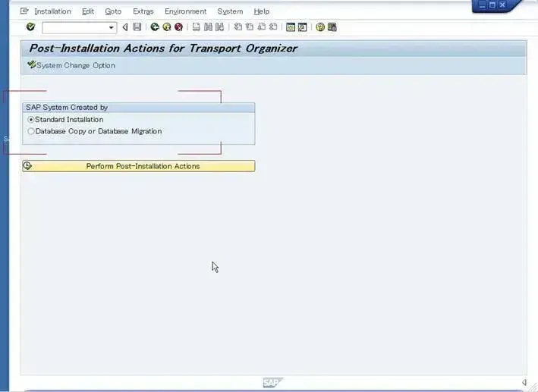Click Perform Post-Installation Actions button
The width and height of the screenshot is (538, 392).
(x=139, y=166)
